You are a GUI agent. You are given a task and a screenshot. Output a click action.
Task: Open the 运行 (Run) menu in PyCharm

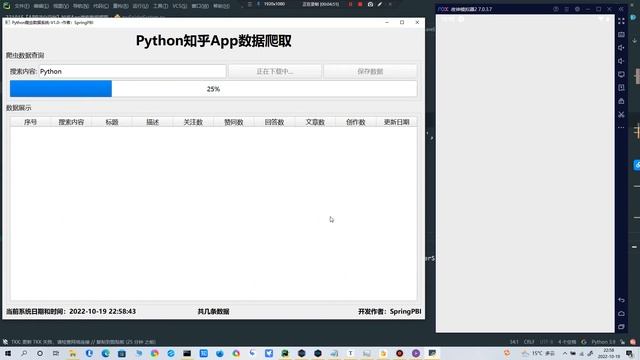click(x=140, y=6)
